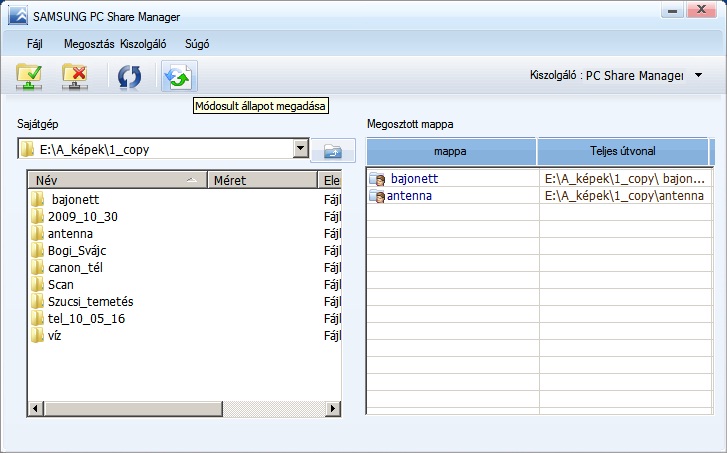Screen dimensions: 727x453
Task: Open the Súgó menu
Action: [197, 44]
